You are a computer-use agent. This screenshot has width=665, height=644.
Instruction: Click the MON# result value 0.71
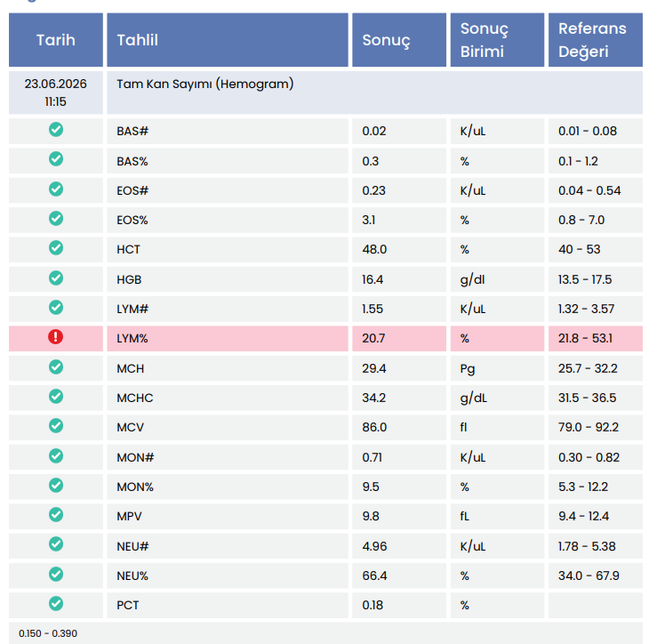coord(372,458)
